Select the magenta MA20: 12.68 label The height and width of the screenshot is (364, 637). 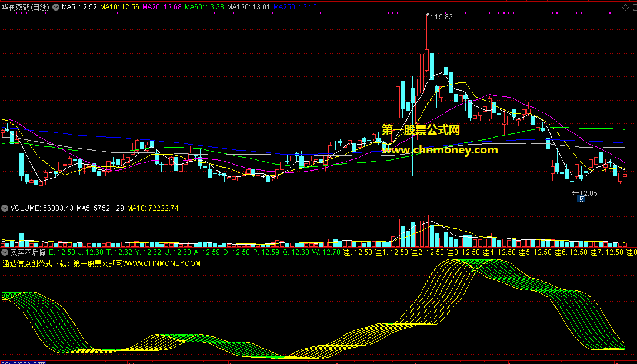pyautogui.click(x=162, y=7)
